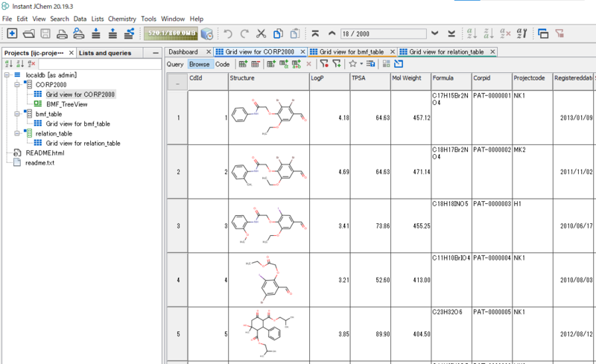This screenshot has width=596, height=364.
Task: Go to first row using double-up arrow
Action: click(x=316, y=33)
